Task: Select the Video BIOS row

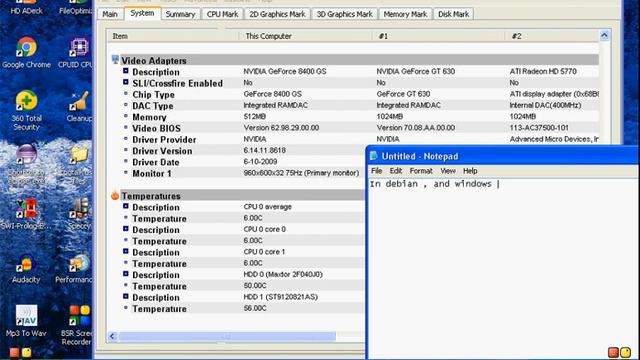Action: (354, 128)
